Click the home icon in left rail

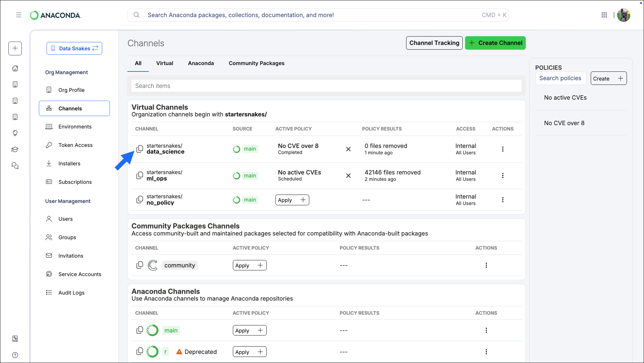(x=15, y=68)
